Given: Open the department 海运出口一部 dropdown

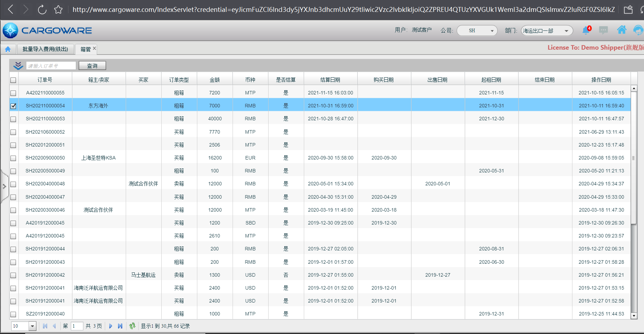Looking at the screenshot, I should click(547, 31).
